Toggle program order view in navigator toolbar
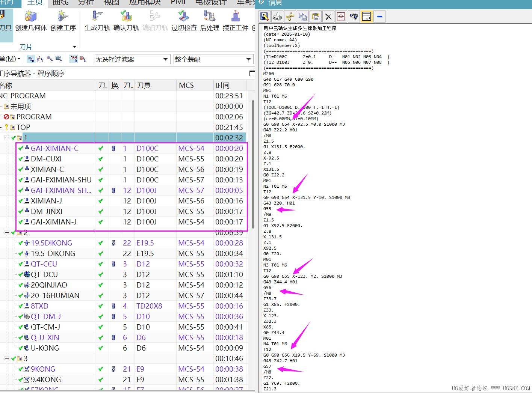Screen dimensions: 532x393 pos(31,59)
